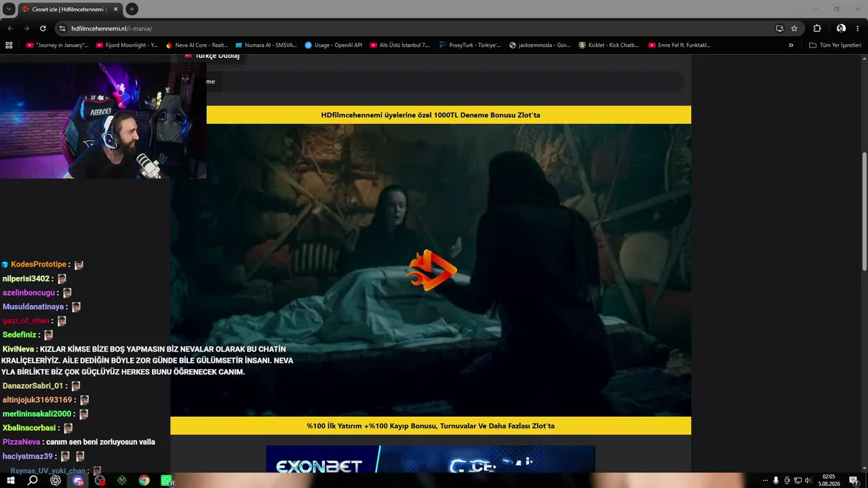Switch to Google Chrome in taskbar
Image resolution: width=868 pixels, height=488 pixels.
point(144,481)
